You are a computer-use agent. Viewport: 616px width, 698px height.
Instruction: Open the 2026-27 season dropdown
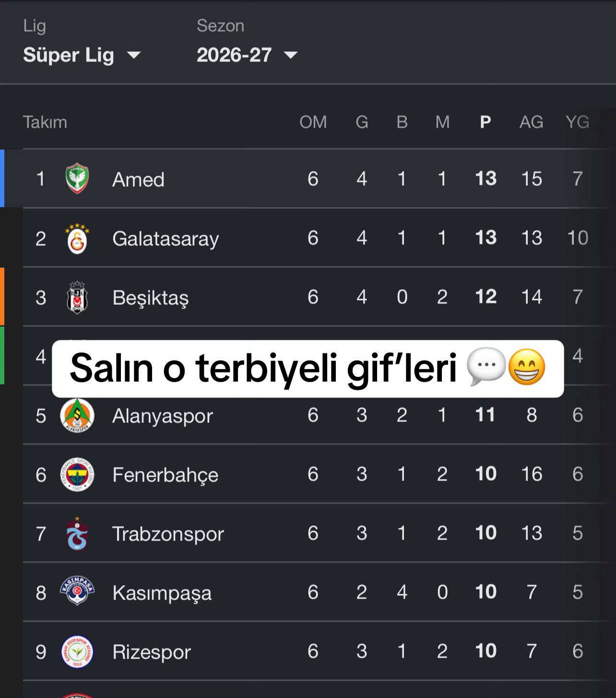pyautogui.click(x=247, y=55)
